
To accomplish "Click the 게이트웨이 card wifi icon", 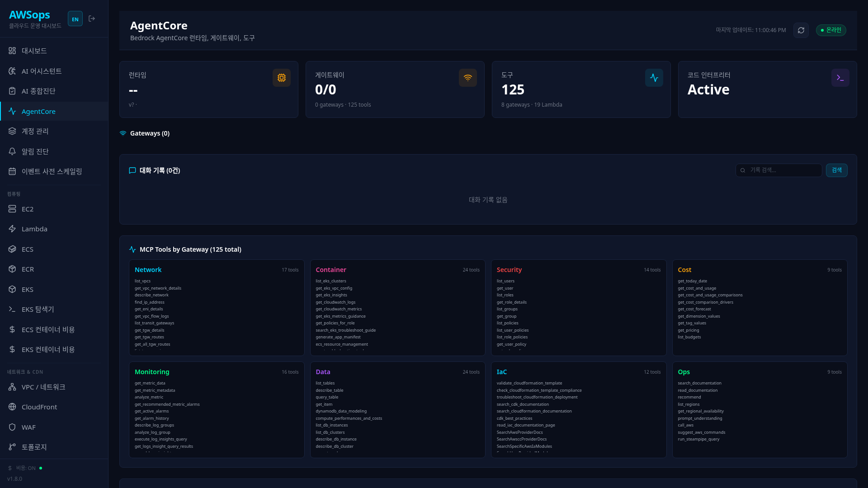I will 468,78.
